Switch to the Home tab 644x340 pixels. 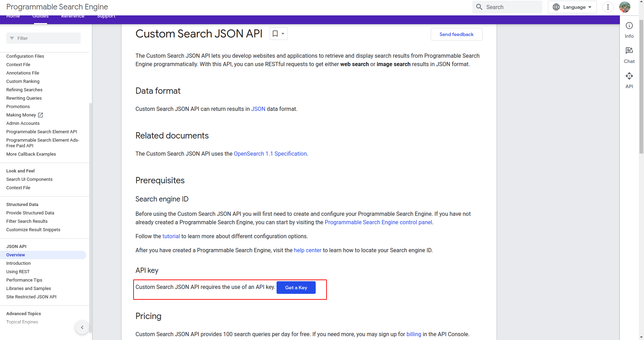pyautogui.click(x=13, y=16)
